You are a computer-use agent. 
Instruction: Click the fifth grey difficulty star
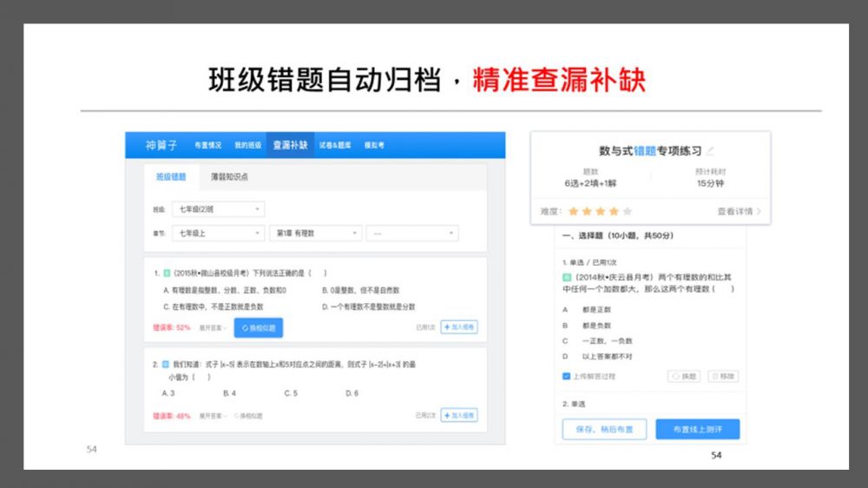coord(628,211)
